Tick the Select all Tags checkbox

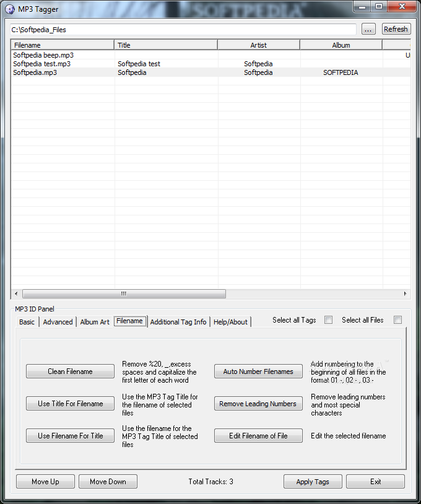pyautogui.click(x=328, y=320)
